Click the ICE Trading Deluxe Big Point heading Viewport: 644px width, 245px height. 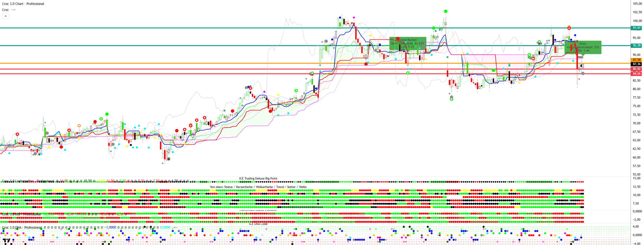pos(258,178)
